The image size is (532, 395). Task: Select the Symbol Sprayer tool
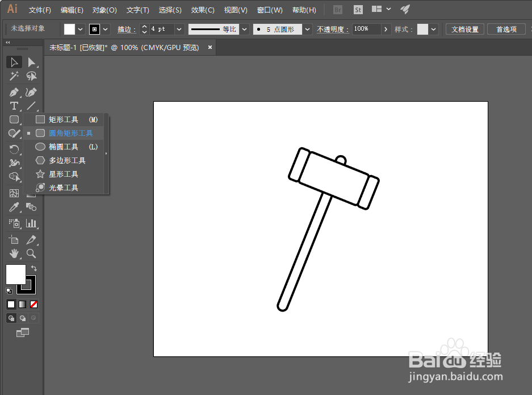(x=14, y=223)
